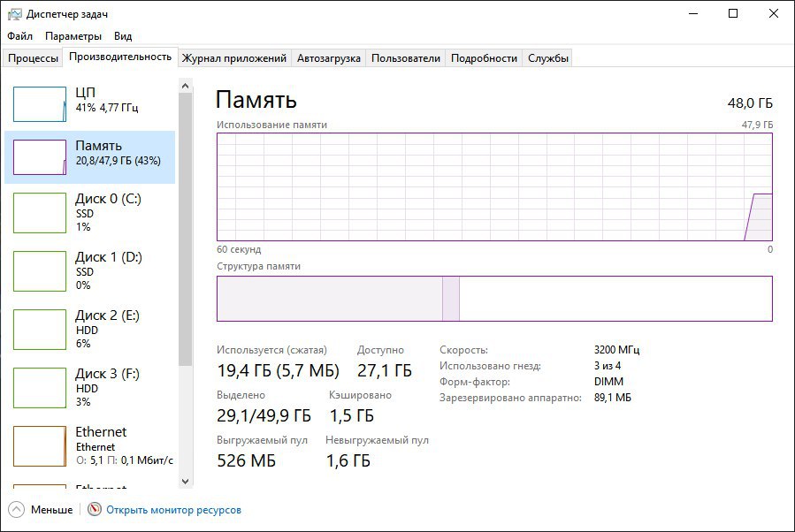Switch to the Службы tab

pos(548,58)
